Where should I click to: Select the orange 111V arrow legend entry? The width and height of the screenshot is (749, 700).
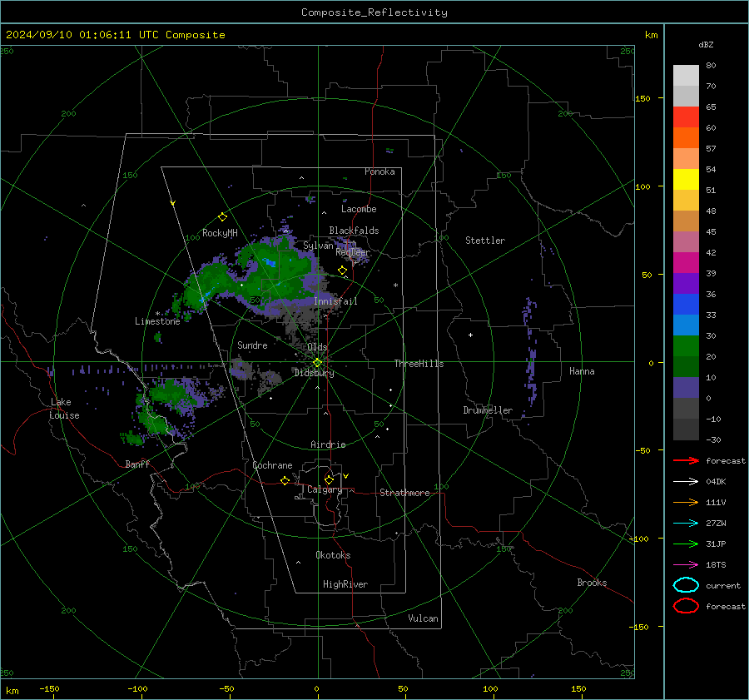point(686,502)
